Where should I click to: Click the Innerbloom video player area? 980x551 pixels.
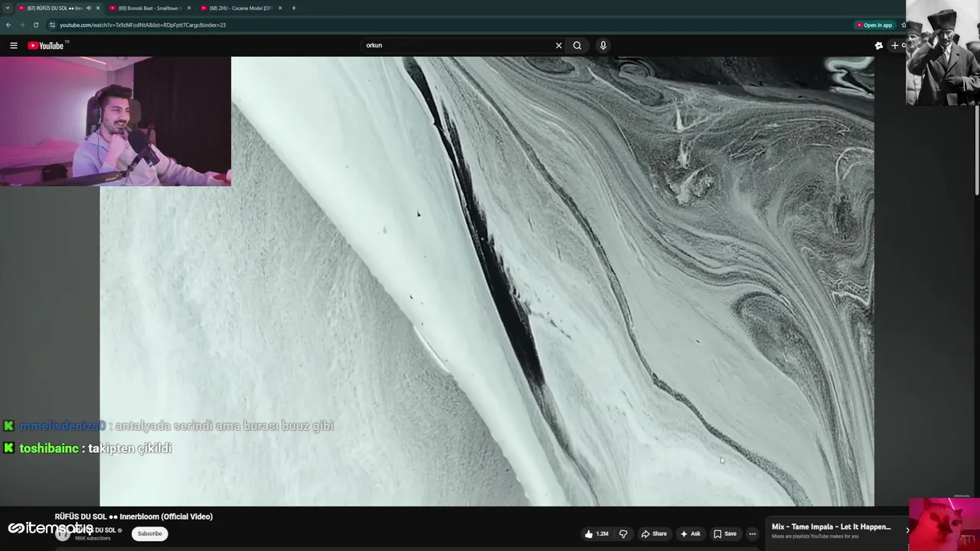487,281
